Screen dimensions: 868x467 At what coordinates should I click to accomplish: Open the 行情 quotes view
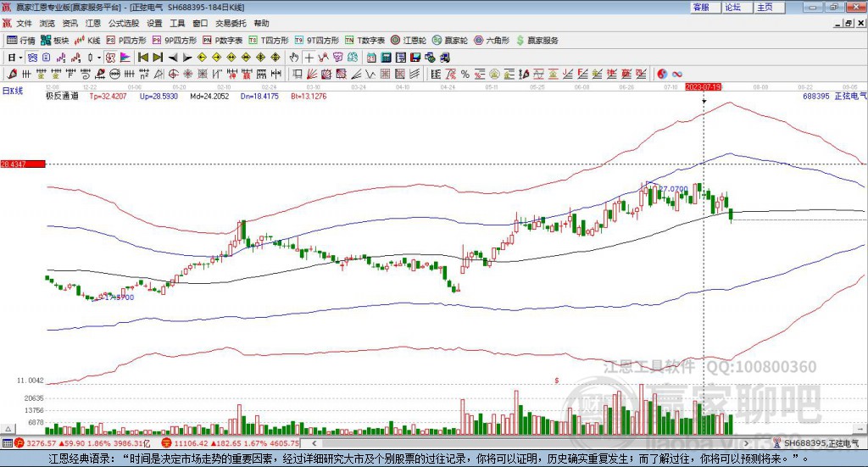tap(20, 41)
